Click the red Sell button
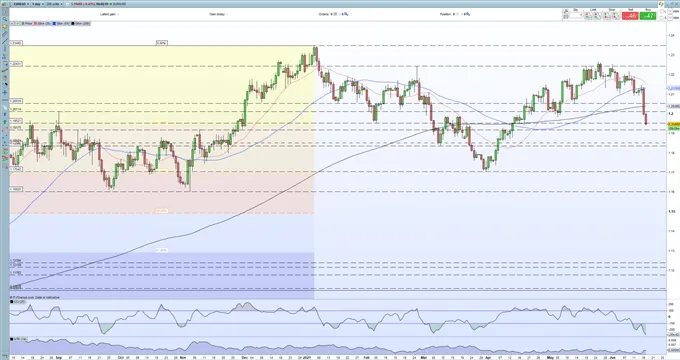 630,16
